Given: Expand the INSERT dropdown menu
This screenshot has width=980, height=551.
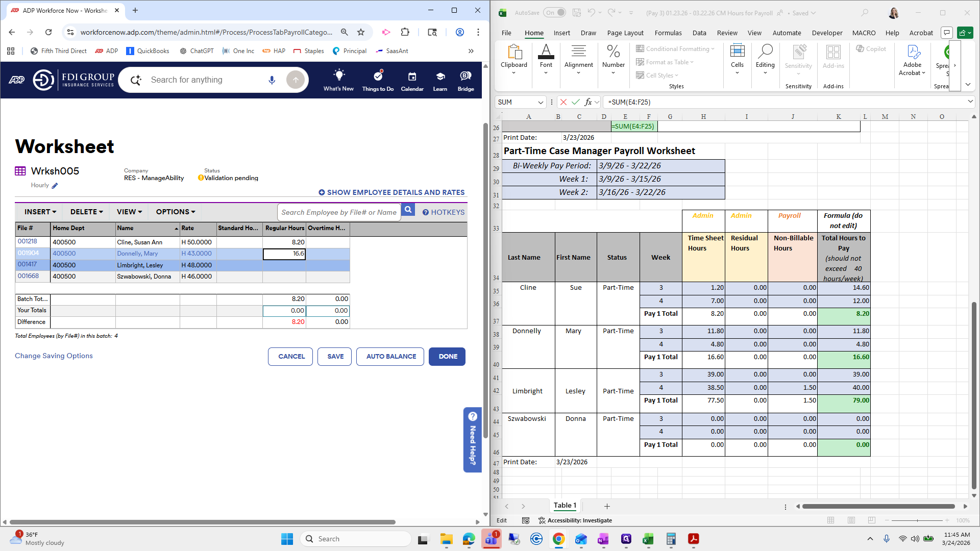Looking at the screenshot, I should pyautogui.click(x=40, y=212).
